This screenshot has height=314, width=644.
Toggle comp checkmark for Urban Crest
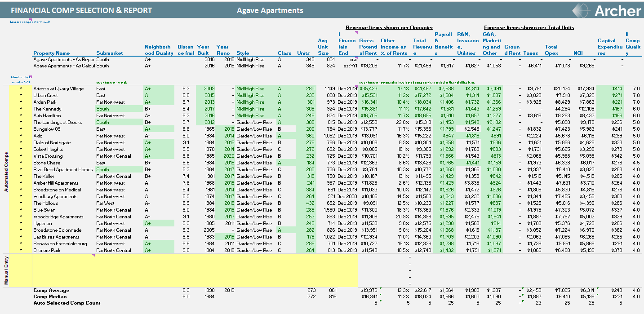click(21, 95)
